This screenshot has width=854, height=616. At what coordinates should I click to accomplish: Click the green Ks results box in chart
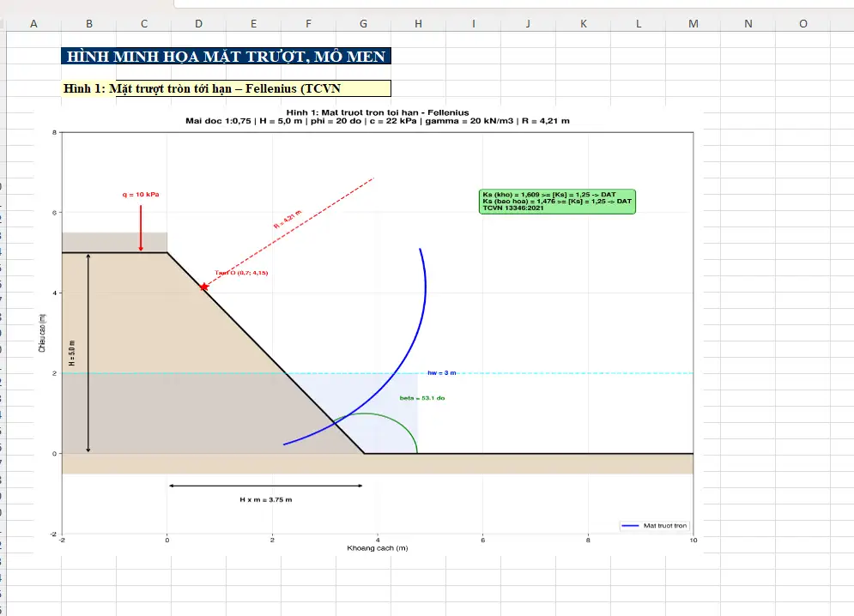pos(558,201)
